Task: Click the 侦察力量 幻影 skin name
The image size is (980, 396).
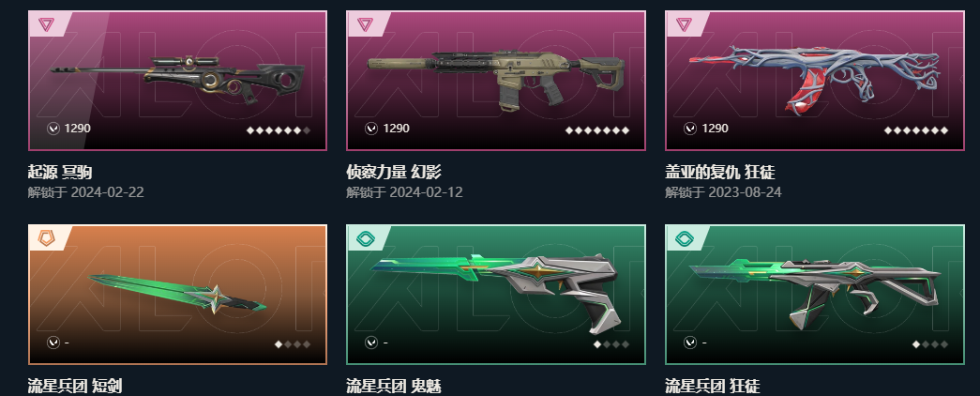Action: pos(394,172)
